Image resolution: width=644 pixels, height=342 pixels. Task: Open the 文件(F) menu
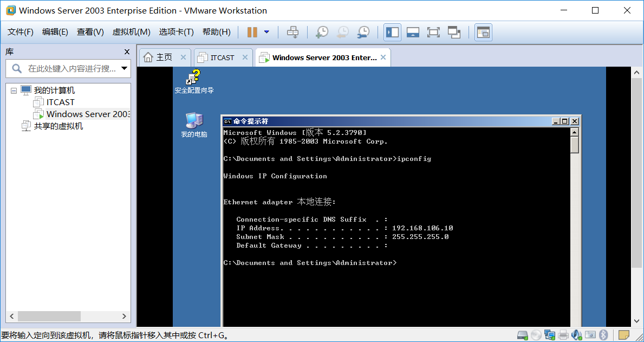21,32
